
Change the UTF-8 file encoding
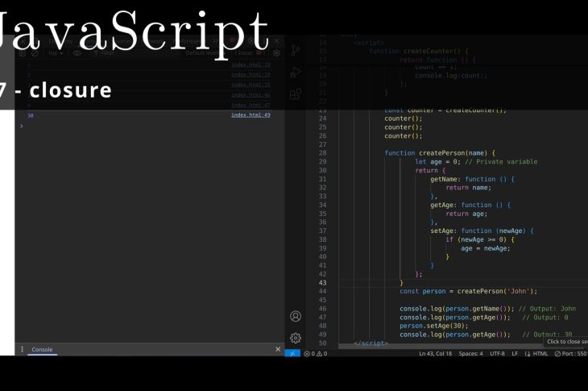pyautogui.click(x=497, y=353)
